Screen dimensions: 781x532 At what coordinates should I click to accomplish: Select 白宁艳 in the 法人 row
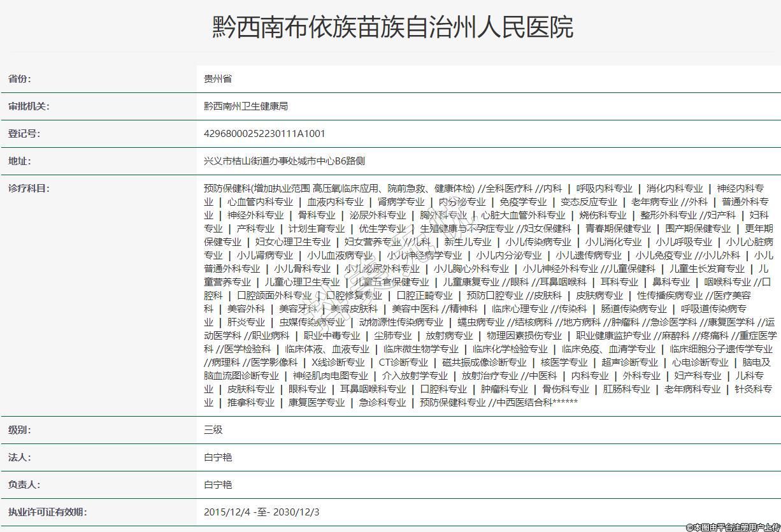218,457
